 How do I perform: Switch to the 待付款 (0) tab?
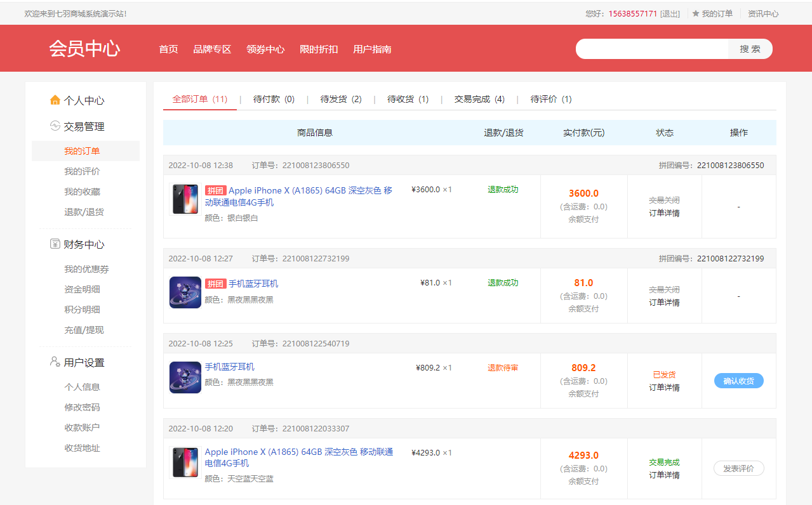tap(274, 99)
